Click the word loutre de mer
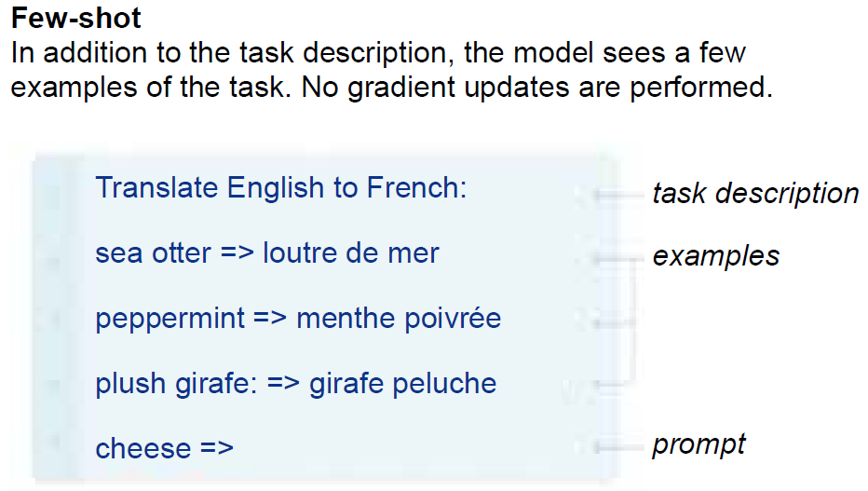Viewport: 868px width, 491px height. (351, 253)
